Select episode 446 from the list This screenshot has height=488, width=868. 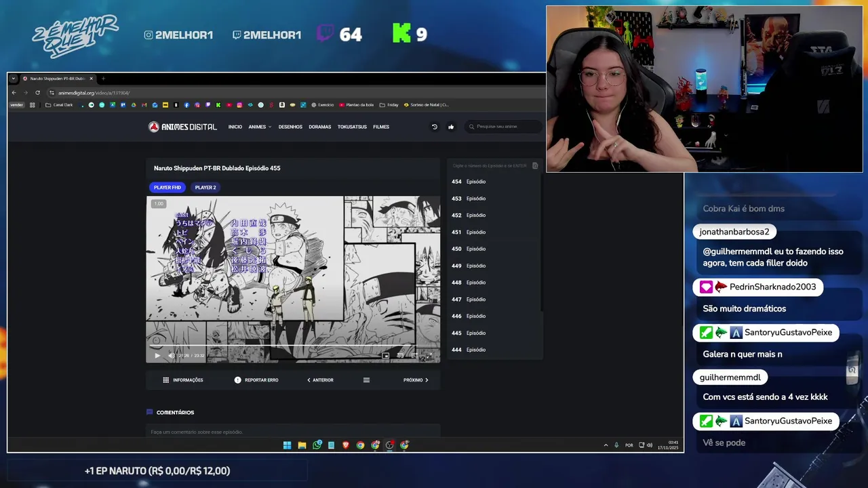click(x=494, y=316)
